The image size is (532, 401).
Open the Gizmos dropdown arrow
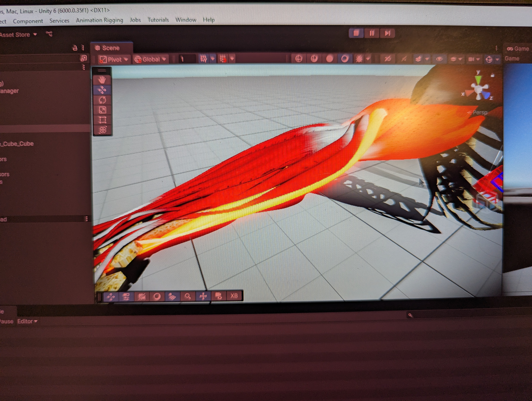click(x=497, y=59)
